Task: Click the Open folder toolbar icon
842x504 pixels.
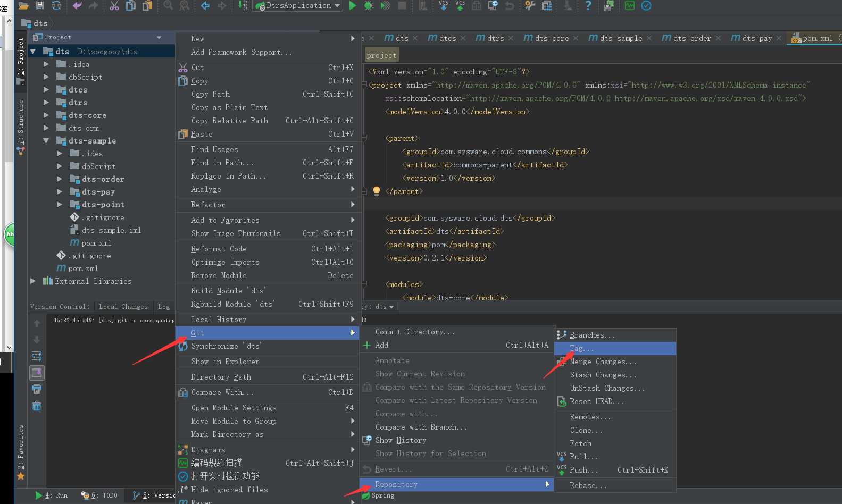Action: click(23, 5)
